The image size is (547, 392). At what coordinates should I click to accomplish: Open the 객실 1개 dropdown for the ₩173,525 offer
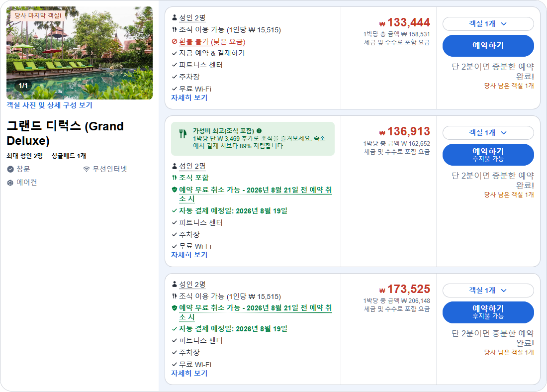(x=488, y=291)
